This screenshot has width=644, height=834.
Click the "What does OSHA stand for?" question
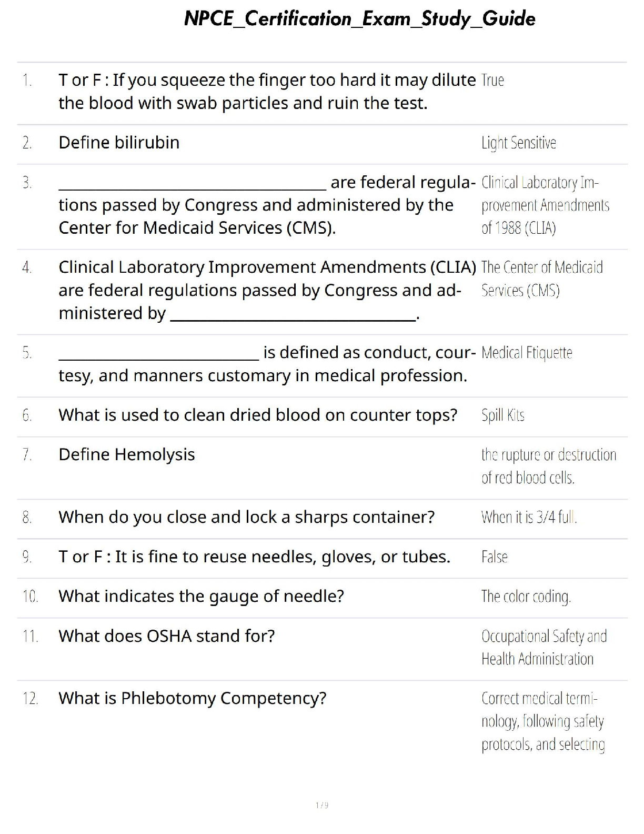[x=166, y=637]
